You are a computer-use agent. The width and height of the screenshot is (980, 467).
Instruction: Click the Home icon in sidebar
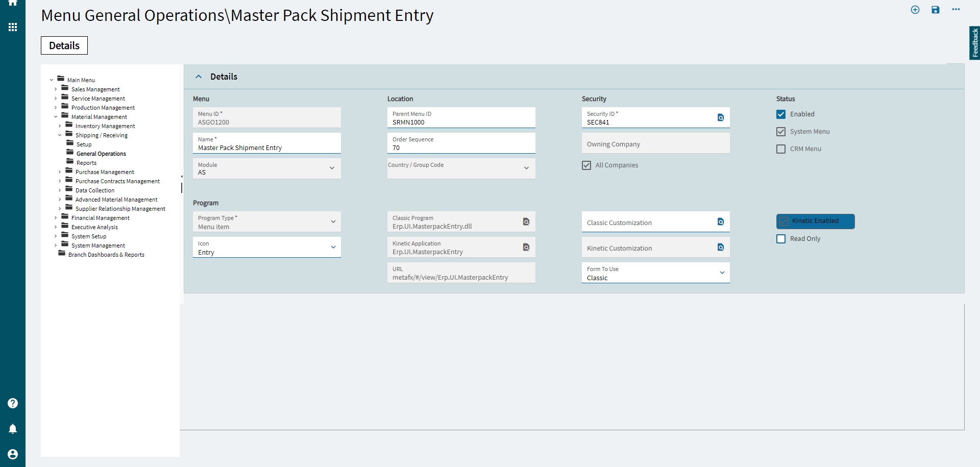(13, 3)
